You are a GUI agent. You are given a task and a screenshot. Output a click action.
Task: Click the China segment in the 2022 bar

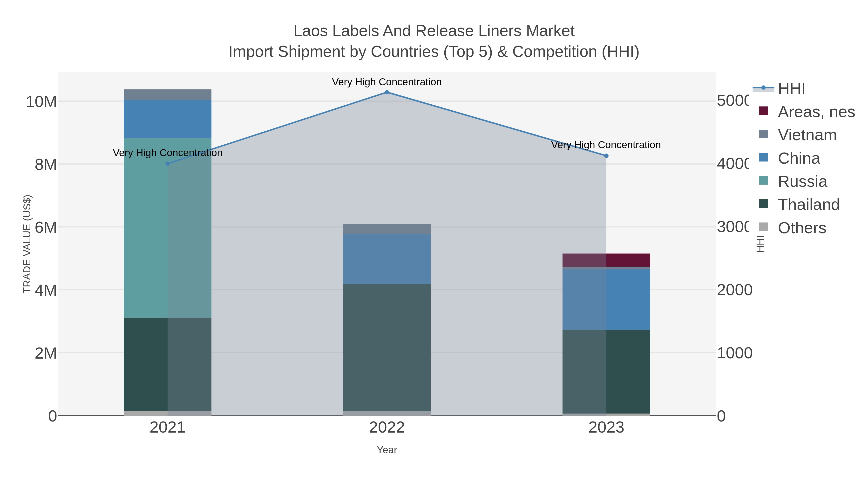(387, 259)
